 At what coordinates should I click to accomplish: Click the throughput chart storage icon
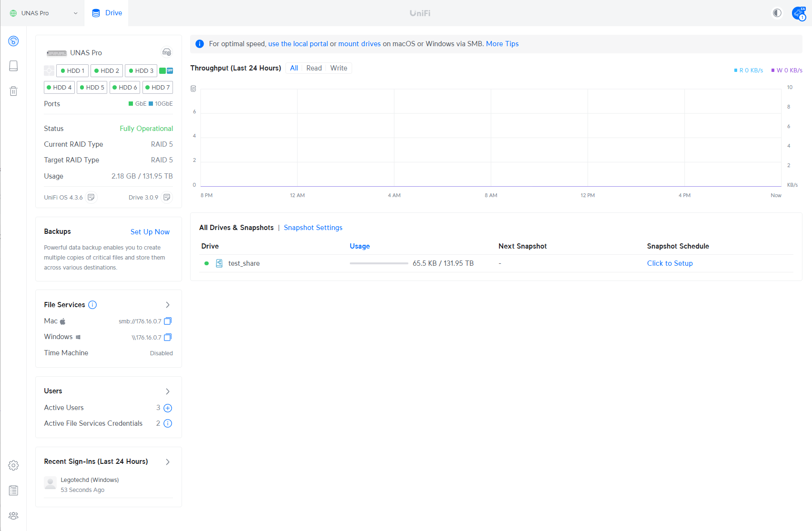tap(193, 89)
